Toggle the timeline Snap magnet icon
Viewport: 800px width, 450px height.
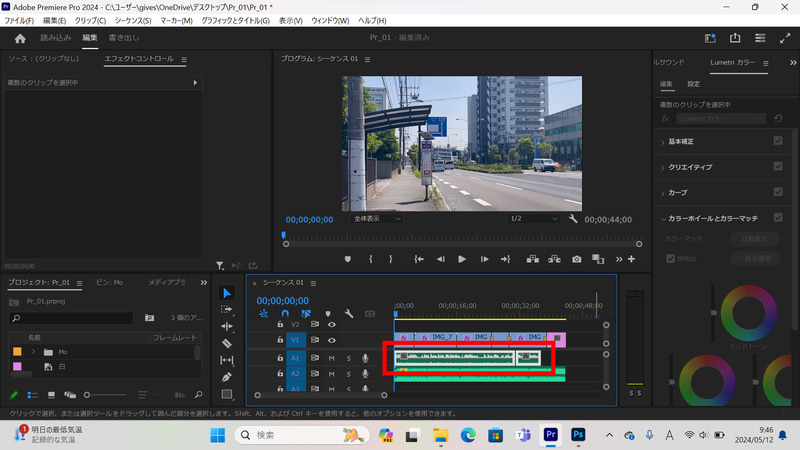pyautogui.click(x=284, y=314)
